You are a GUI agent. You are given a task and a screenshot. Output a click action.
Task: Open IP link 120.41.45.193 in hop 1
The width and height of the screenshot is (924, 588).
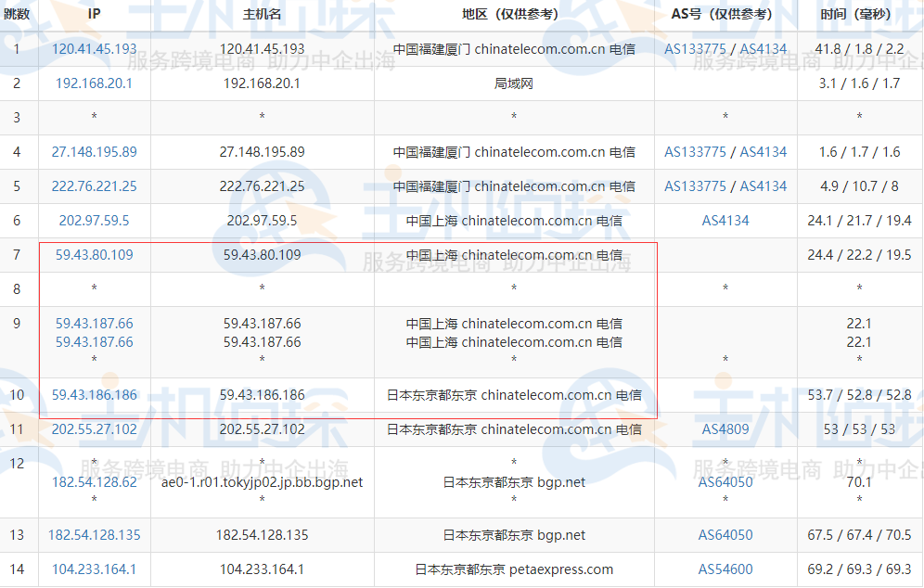click(x=95, y=49)
